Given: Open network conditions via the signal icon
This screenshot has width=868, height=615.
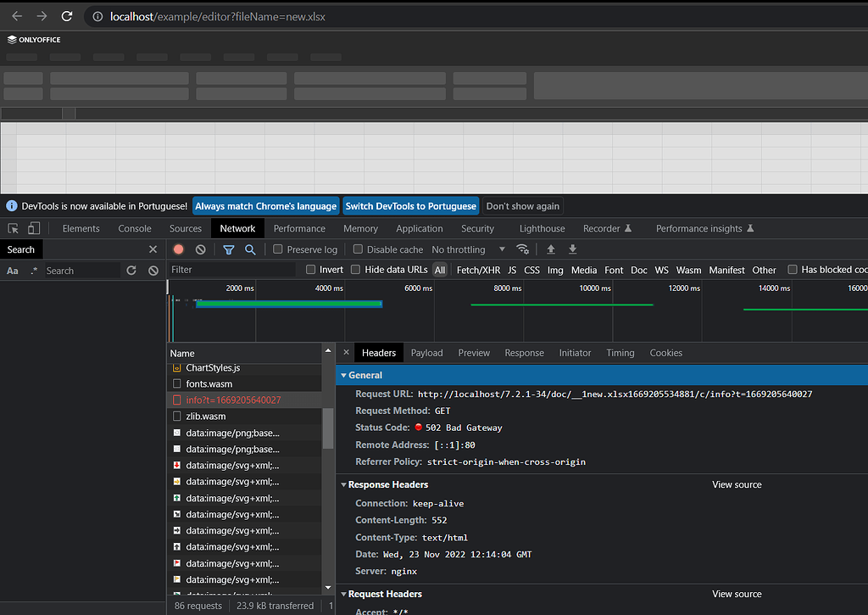Looking at the screenshot, I should (523, 249).
